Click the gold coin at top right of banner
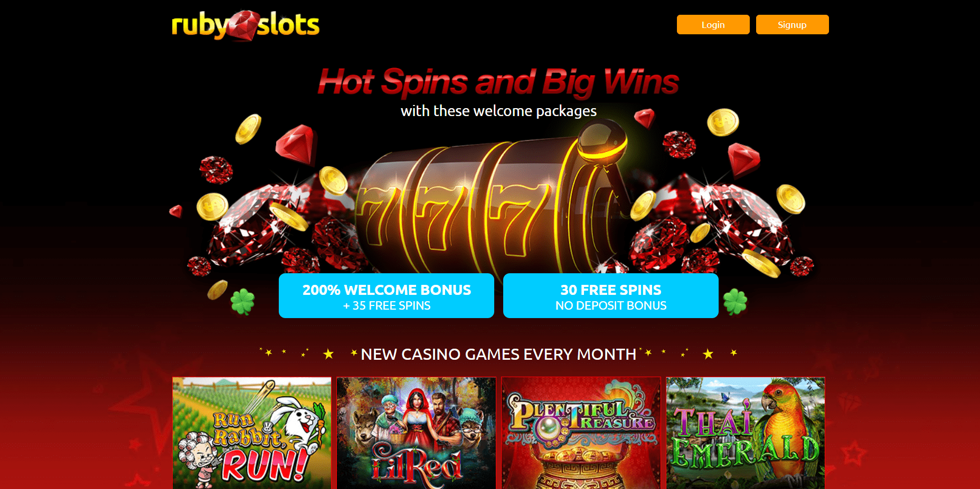Viewport: 980px width, 489px height. [723, 122]
